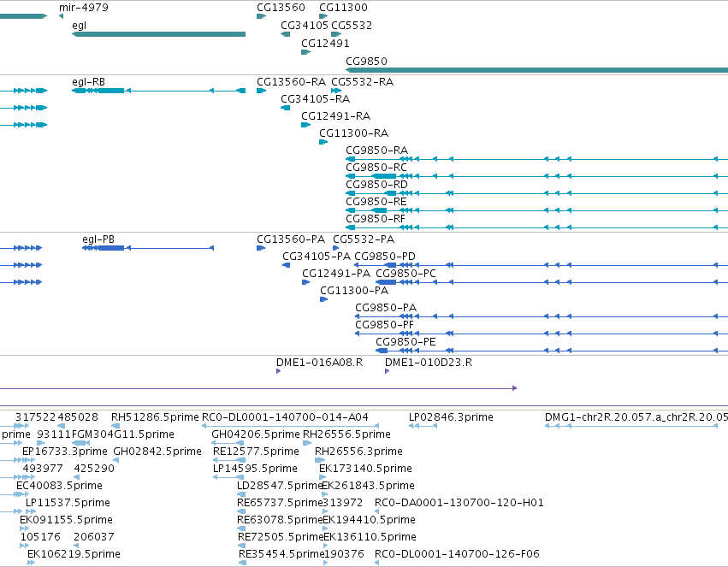Screen dimensions: 728x567
Task: Select the DME1-010D23.R feature label
Action: click(429, 363)
